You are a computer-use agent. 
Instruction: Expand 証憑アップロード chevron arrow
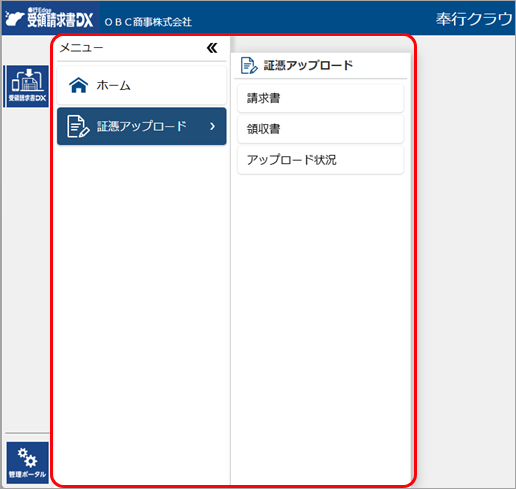[213, 126]
